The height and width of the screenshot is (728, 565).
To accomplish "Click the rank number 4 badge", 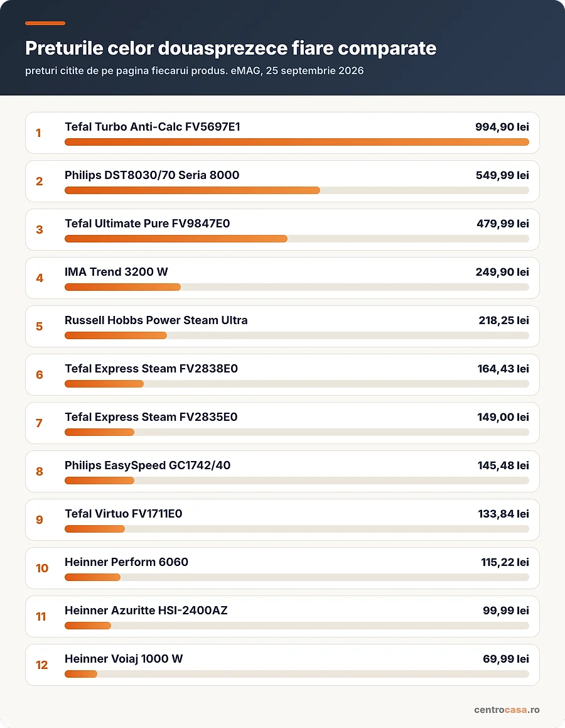I will click(40, 278).
